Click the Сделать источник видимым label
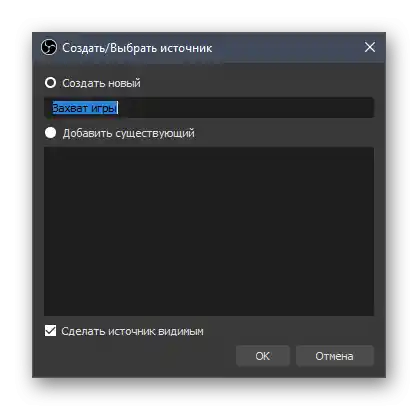This screenshot has height=410, width=418. (132, 331)
